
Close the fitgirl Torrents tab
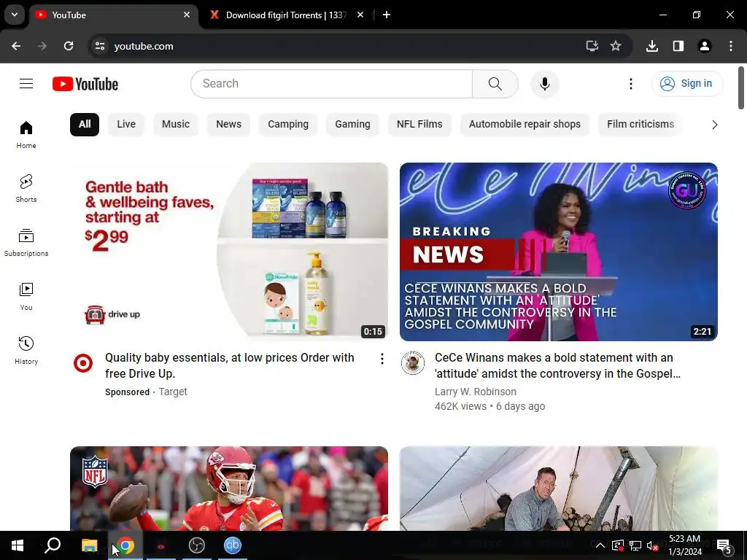tap(360, 15)
